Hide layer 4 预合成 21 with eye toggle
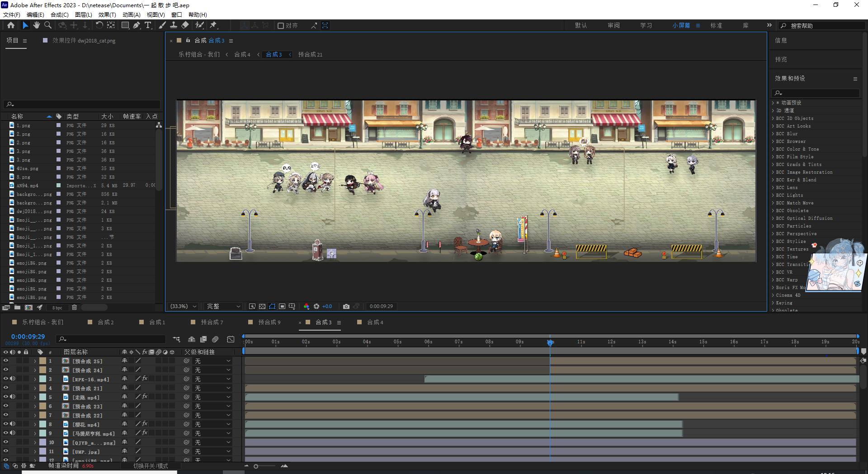This screenshot has width=868, height=474. [6, 388]
